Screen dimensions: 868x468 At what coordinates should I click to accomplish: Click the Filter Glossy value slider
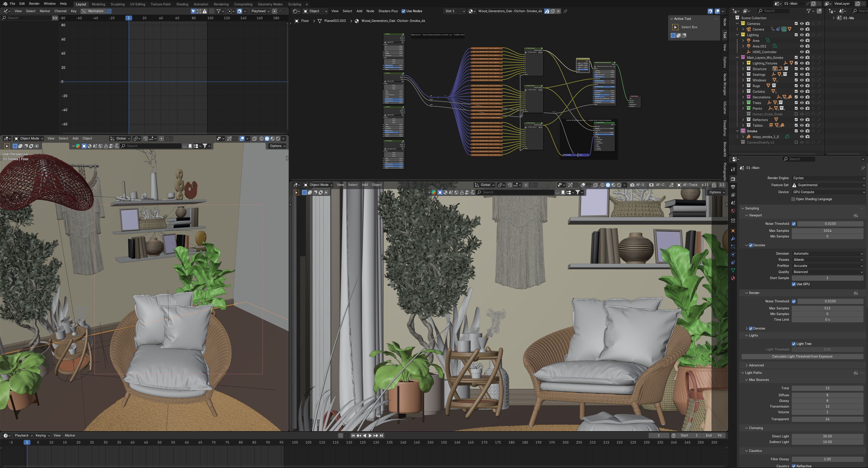click(827, 459)
